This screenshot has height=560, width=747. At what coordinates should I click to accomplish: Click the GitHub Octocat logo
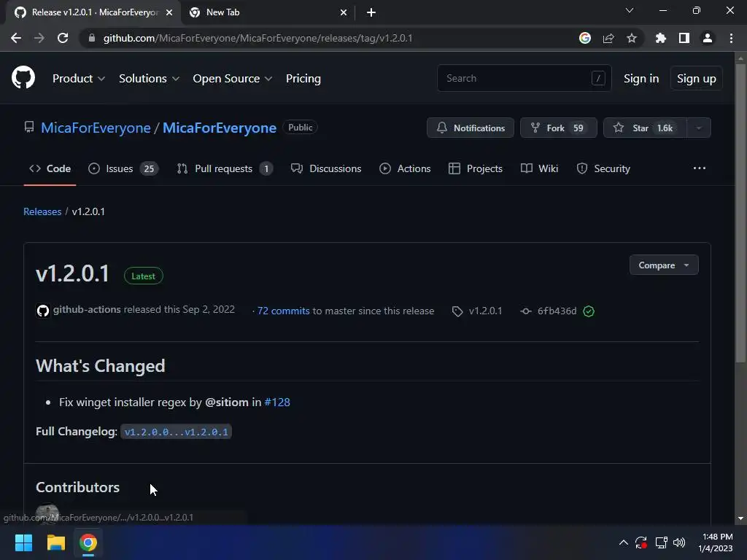(23, 78)
